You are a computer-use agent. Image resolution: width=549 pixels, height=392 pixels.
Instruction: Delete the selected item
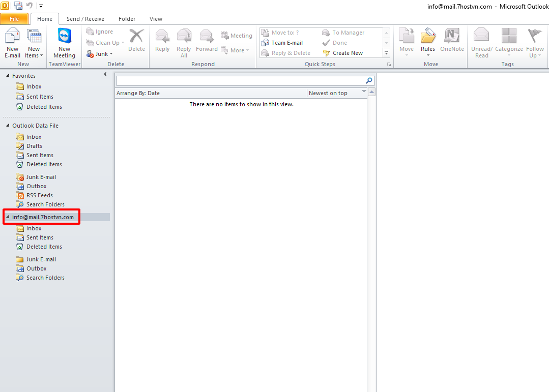click(x=136, y=41)
